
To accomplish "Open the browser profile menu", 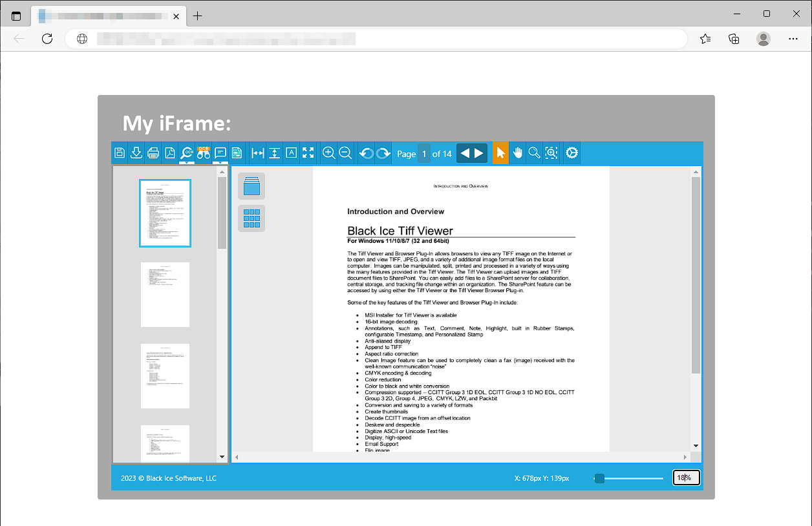I will point(764,39).
